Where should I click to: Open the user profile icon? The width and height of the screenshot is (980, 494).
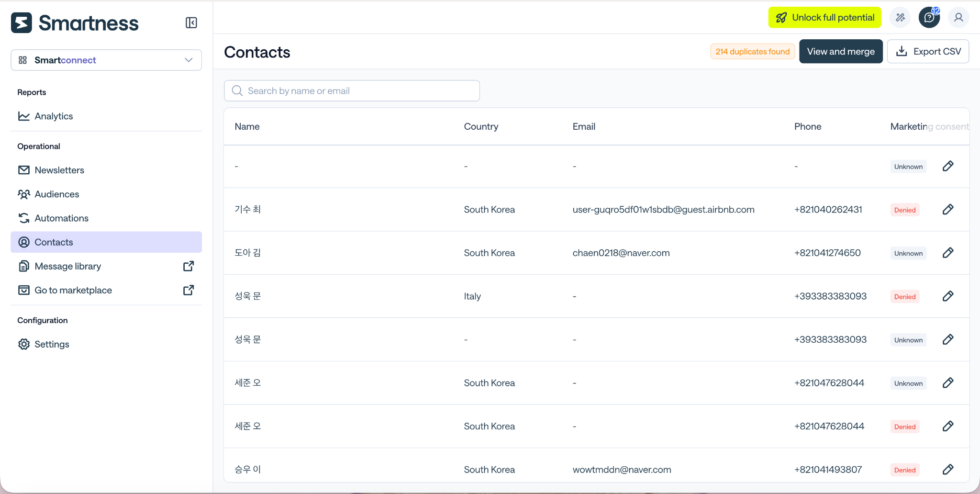pyautogui.click(x=958, y=18)
